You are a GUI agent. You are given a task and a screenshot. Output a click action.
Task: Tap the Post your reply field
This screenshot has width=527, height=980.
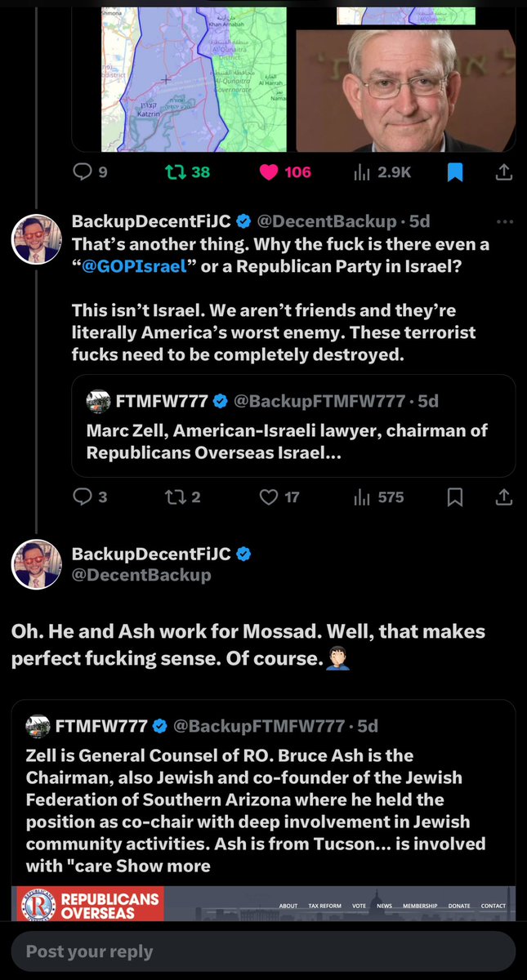[261, 951]
